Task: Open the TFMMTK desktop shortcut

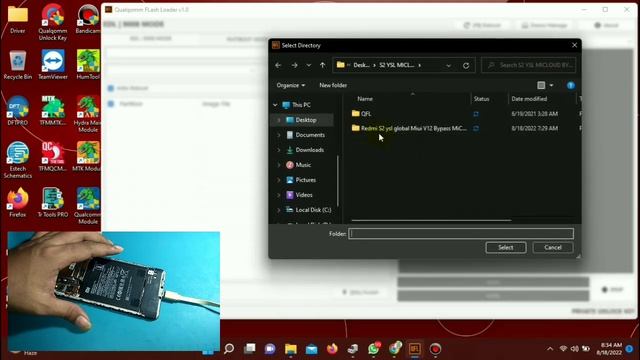Action: 53,110
